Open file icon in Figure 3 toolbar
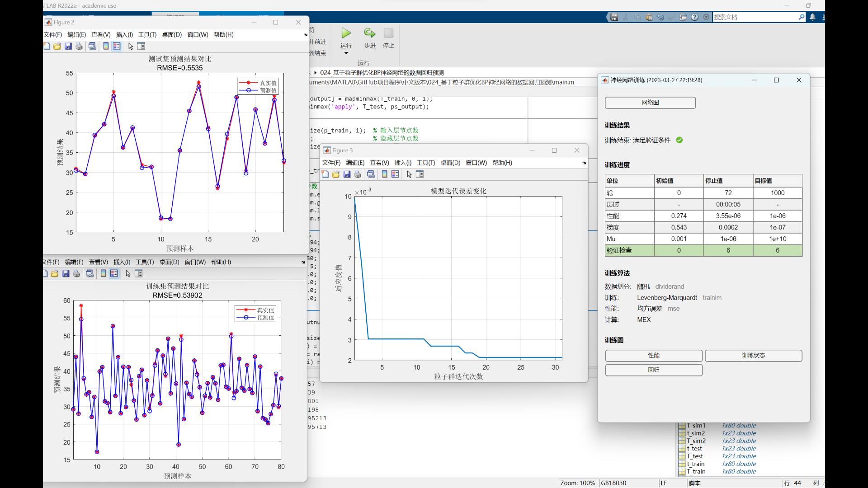The height and width of the screenshot is (488, 868). coord(335,174)
